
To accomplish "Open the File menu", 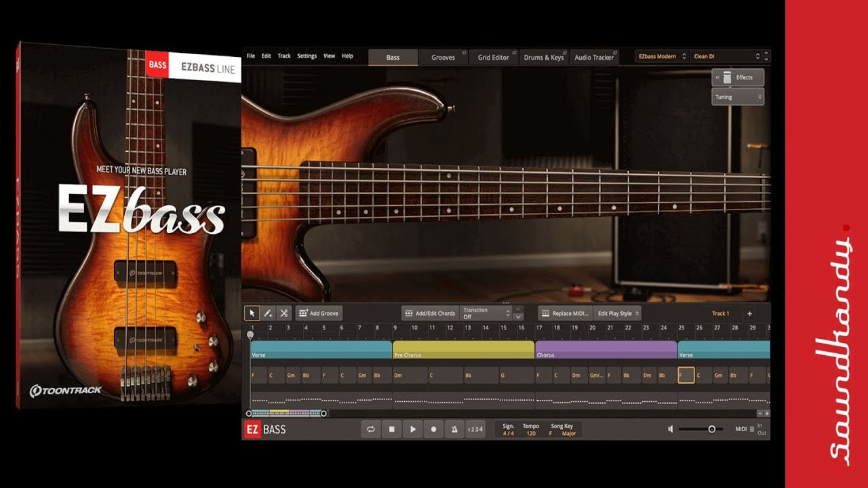I will tap(251, 56).
